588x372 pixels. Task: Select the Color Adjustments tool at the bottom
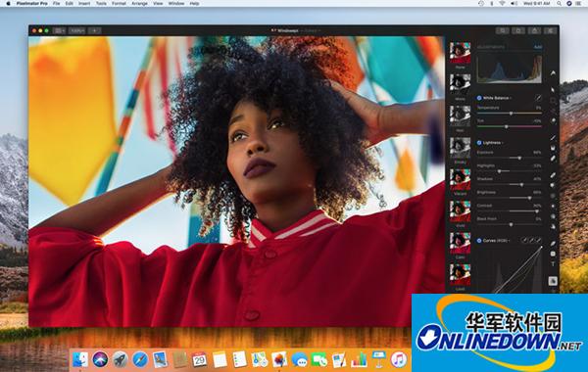point(553,281)
